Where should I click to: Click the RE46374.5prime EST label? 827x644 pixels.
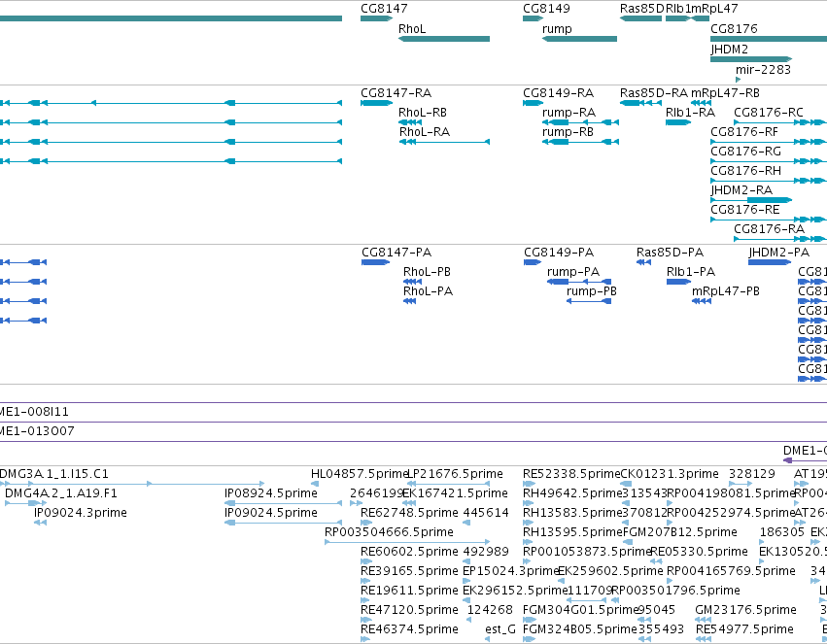coord(410,629)
